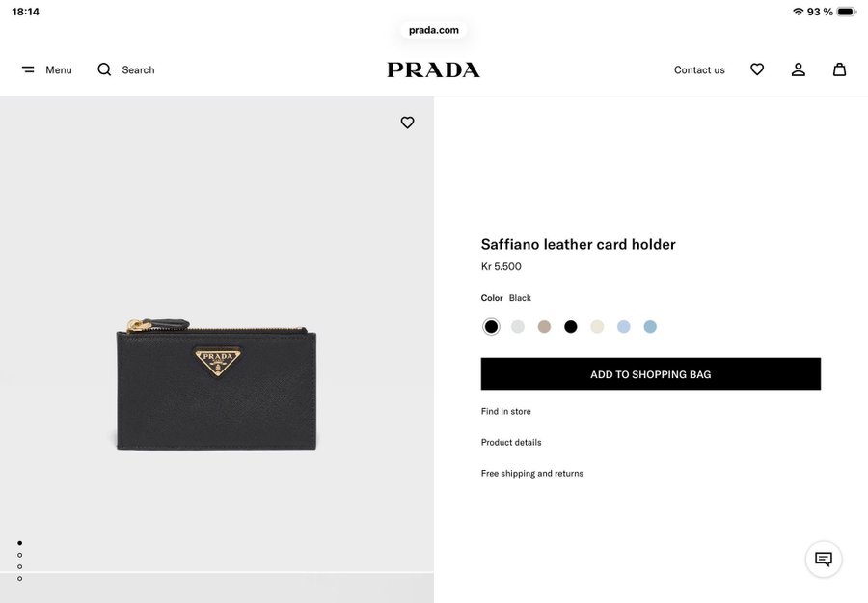Switch to the second image dot

19,555
